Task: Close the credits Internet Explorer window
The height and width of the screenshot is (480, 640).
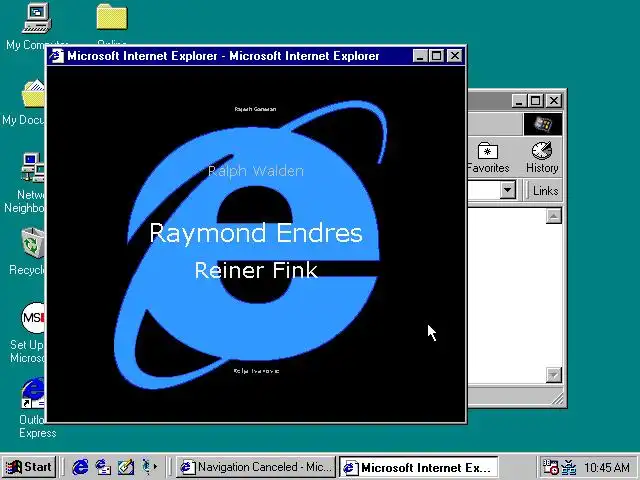Action: pyautogui.click(x=455, y=56)
